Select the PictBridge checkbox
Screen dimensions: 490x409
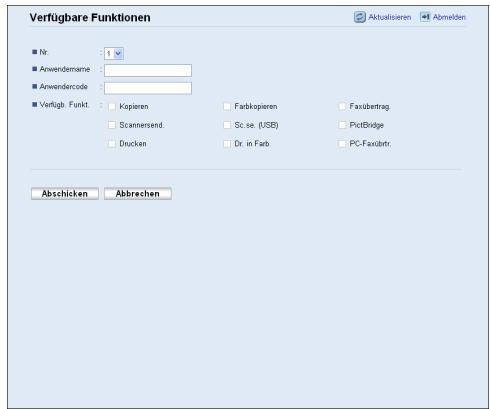(x=342, y=125)
